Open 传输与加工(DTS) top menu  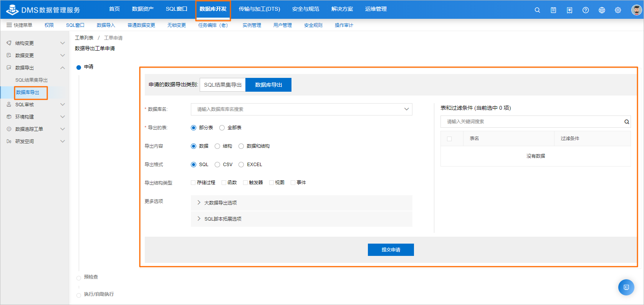click(x=260, y=9)
